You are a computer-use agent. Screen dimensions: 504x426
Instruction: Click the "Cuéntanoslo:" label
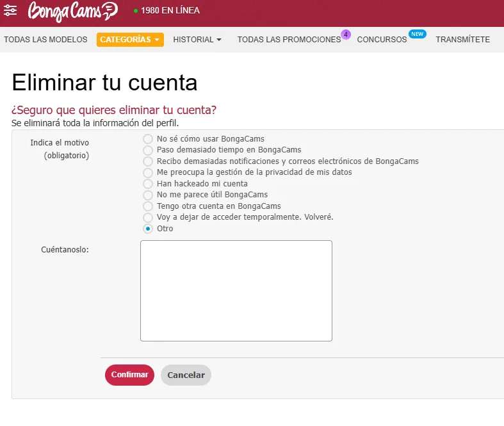(x=65, y=249)
